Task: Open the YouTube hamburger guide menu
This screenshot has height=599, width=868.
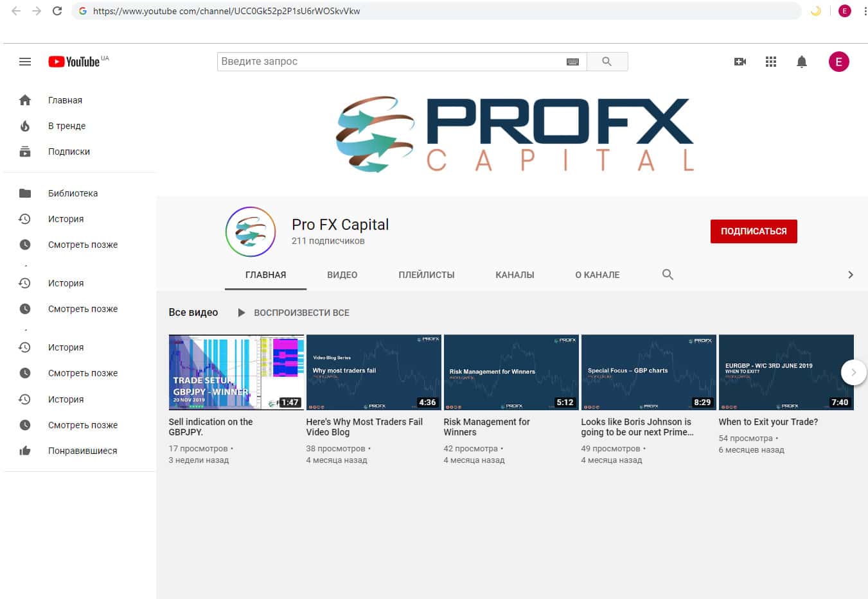Action: point(25,62)
